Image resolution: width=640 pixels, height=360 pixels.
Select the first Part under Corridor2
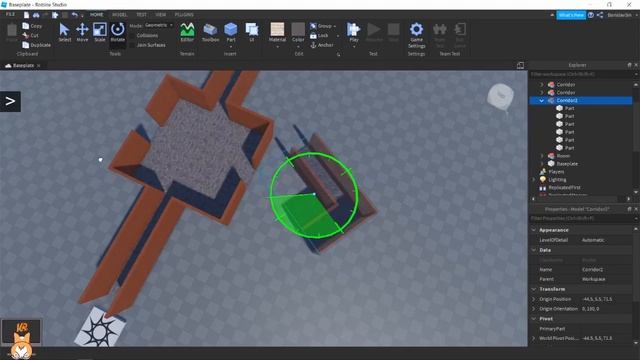click(569, 108)
